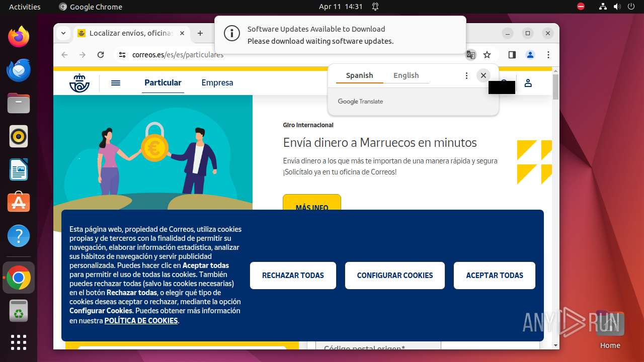644x362 pixels.
Task: Open Ubuntu Software store icon
Action: point(19,203)
